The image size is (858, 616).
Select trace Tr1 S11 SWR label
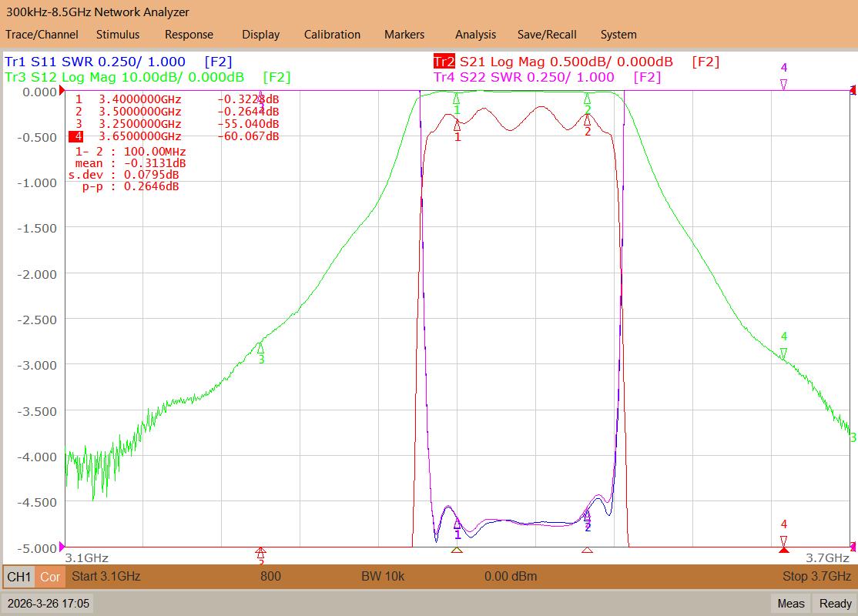pyautogui.click(x=118, y=62)
